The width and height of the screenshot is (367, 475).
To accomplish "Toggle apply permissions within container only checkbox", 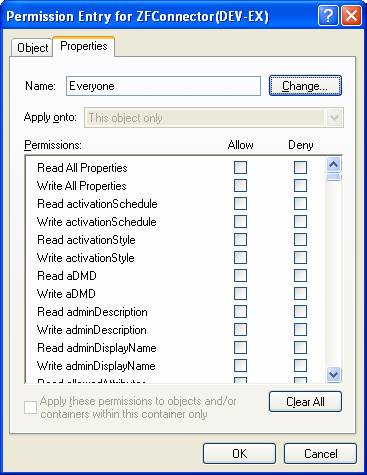I will (x=30, y=407).
